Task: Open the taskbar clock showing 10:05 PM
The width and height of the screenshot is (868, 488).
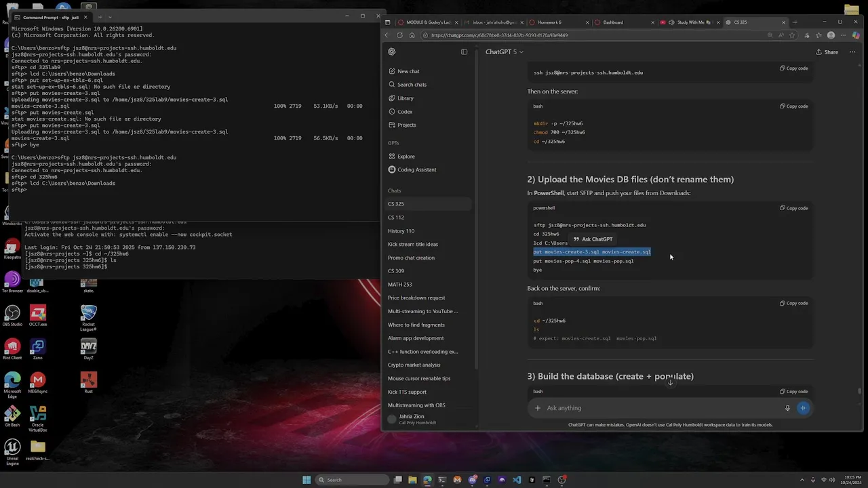Action: pyautogui.click(x=851, y=480)
